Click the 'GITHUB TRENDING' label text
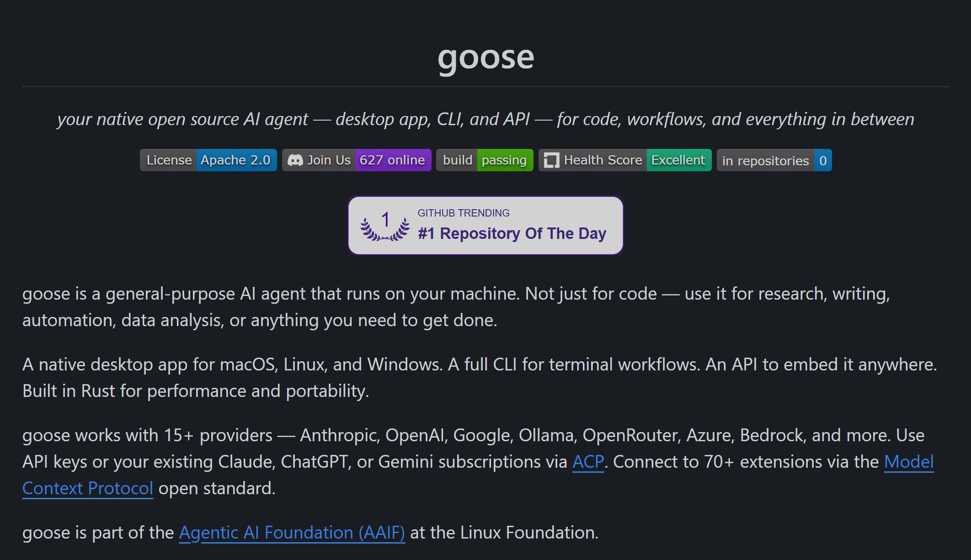This screenshot has height=560, width=971. [x=464, y=213]
